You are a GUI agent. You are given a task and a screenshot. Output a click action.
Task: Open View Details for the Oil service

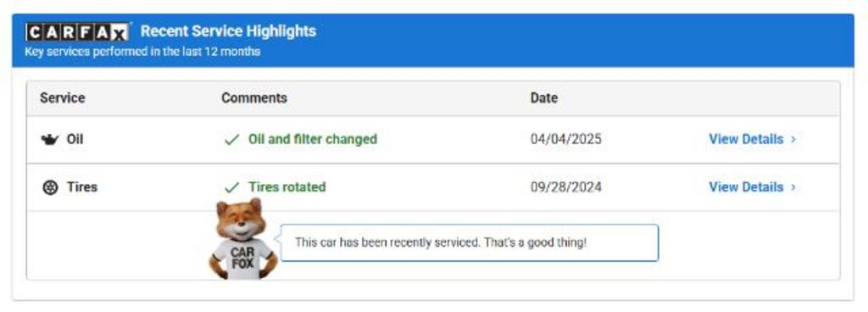tap(746, 139)
